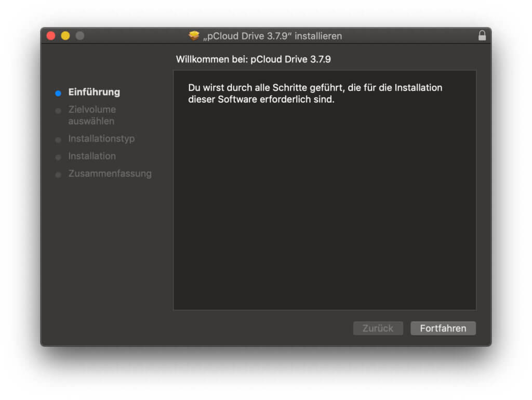Click the grey bullet beside Zielvolume auswählen
Image resolution: width=532 pixels, height=400 pixels.
58,111
